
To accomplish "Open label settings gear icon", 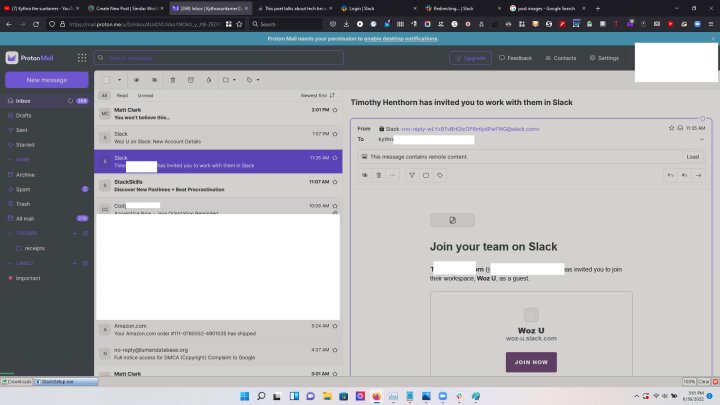I will (85, 263).
